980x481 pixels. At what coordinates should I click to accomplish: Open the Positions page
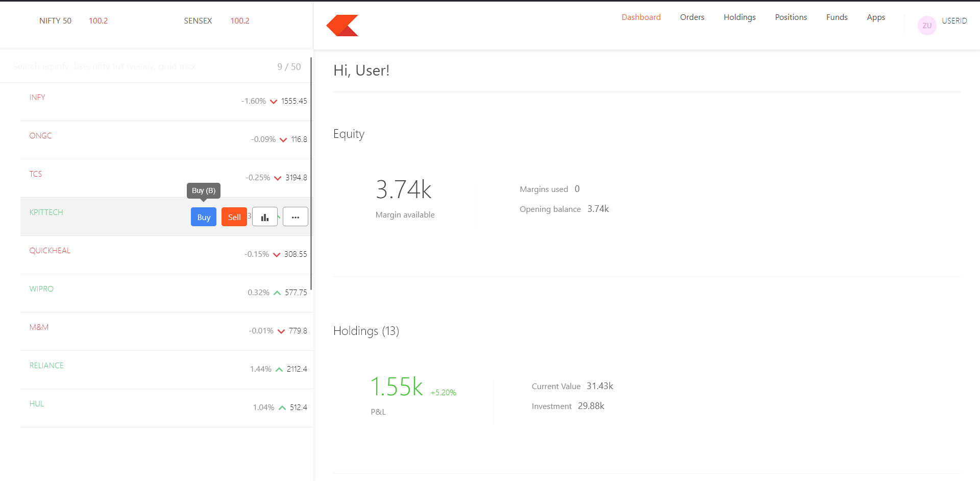(791, 17)
